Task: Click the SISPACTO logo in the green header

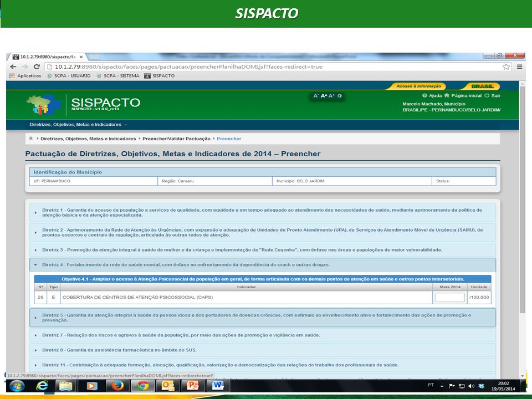Action: click(84, 104)
